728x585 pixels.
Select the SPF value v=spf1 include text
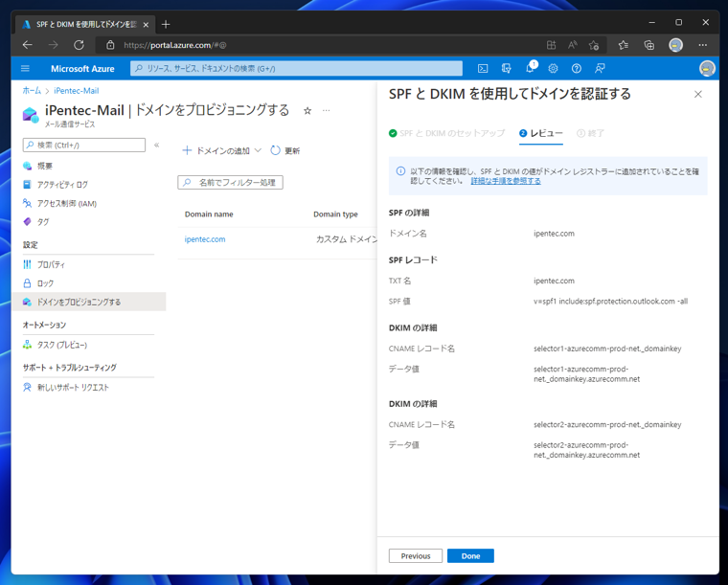pos(610,302)
